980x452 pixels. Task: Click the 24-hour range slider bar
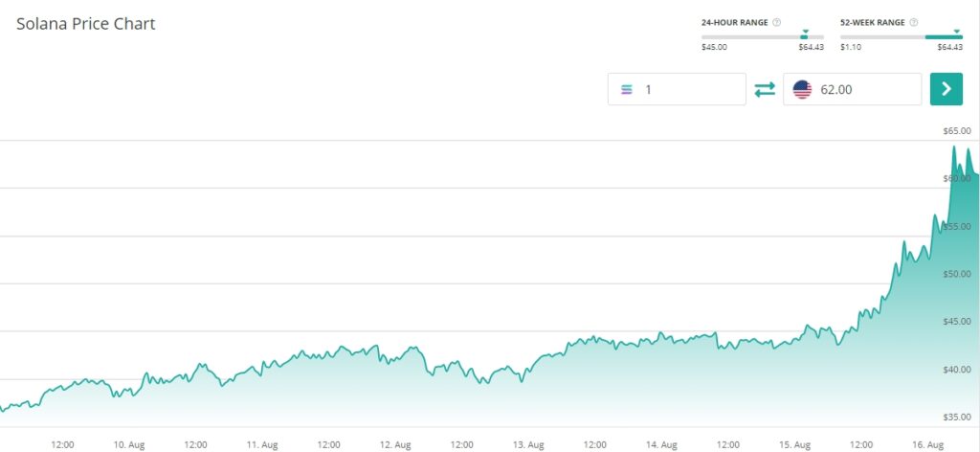tap(762, 36)
